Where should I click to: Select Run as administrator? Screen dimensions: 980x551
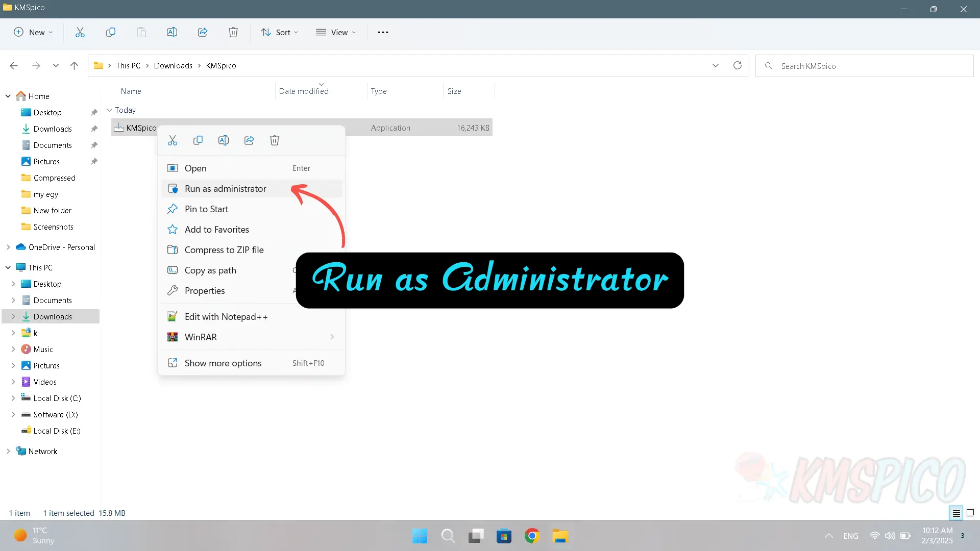click(252, 189)
